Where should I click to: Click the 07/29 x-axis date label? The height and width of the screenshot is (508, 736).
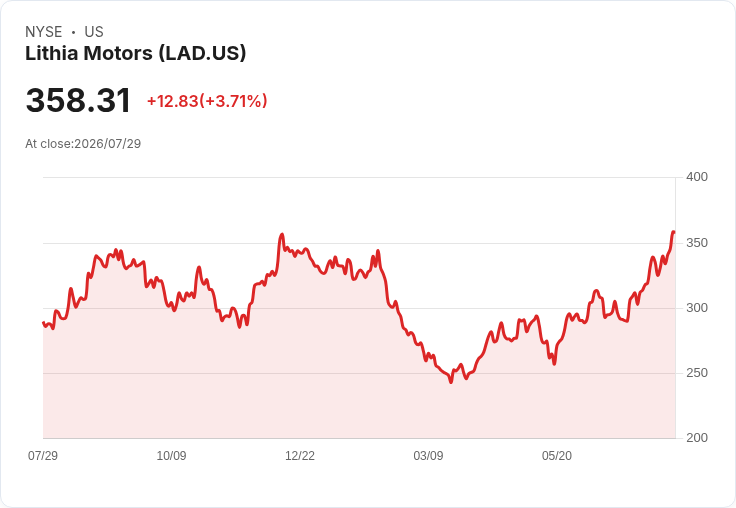point(43,455)
